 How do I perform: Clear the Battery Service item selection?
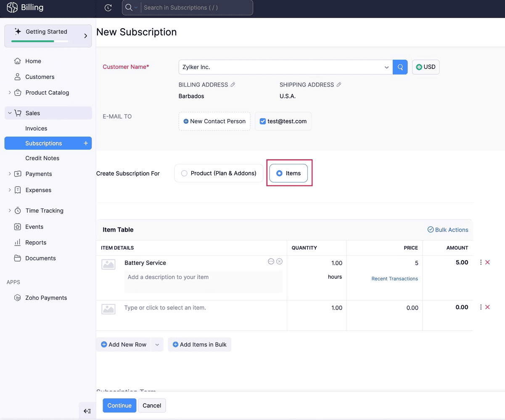[x=279, y=262]
